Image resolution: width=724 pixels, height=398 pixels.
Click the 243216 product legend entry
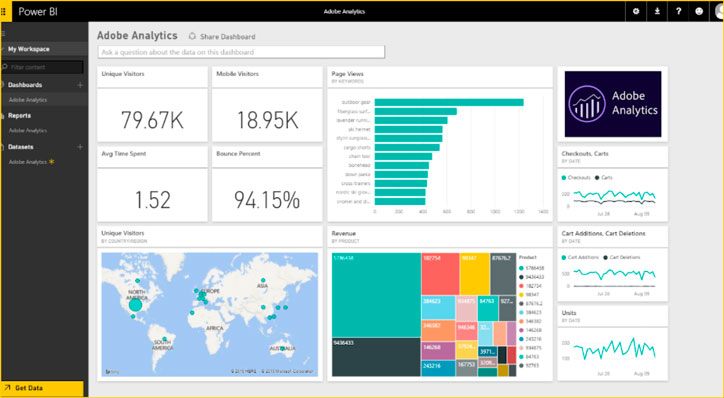[x=531, y=339]
